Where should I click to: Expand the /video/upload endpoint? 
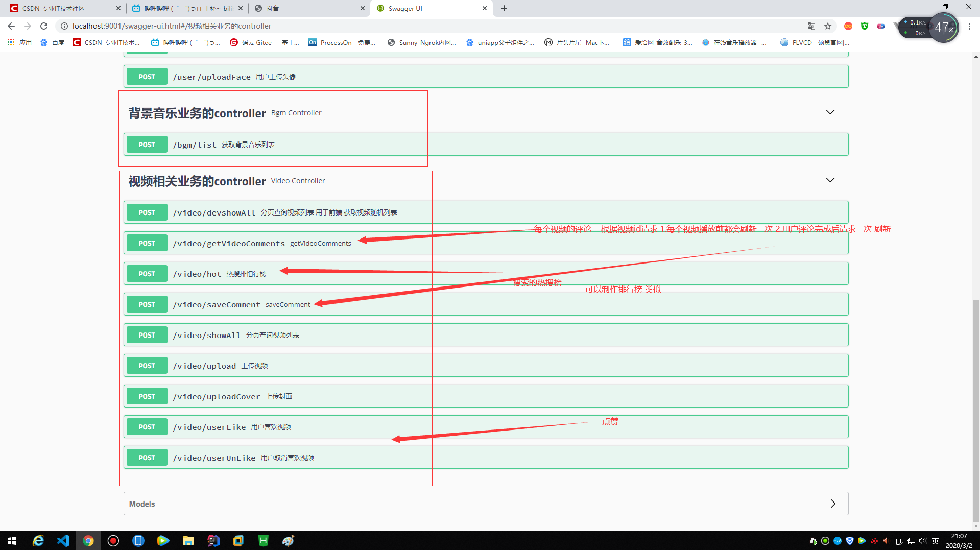click(486, 366)
